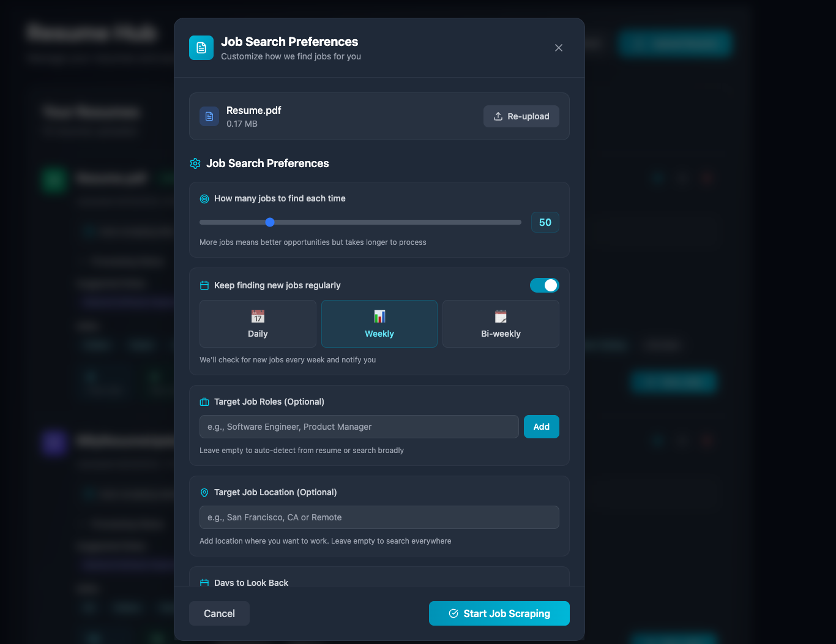Cancel the job search preferences dialog
The height and width of the screenshot is (644, 836).
click(x=218, y=613)
